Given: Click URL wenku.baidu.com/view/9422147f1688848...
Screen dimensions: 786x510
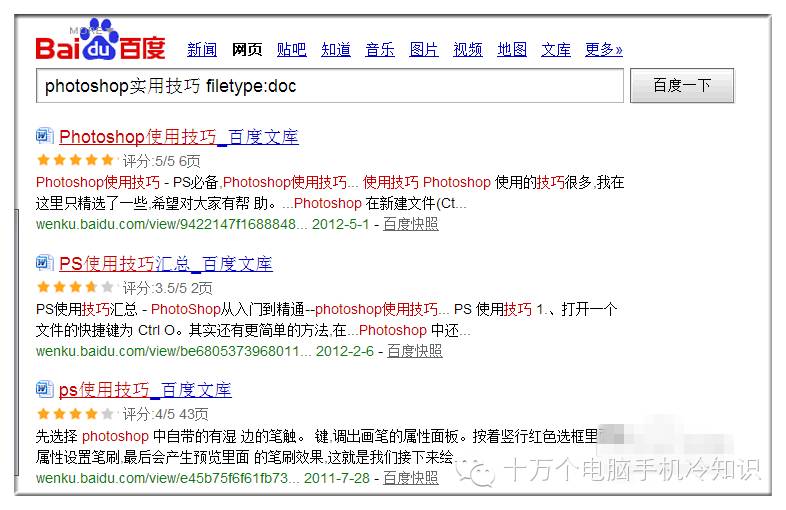Looking at the screenshot, I should tap(171, 224).
